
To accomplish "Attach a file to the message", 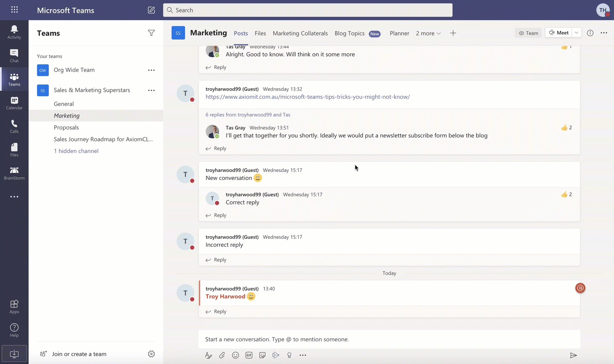I will [222, 355].
